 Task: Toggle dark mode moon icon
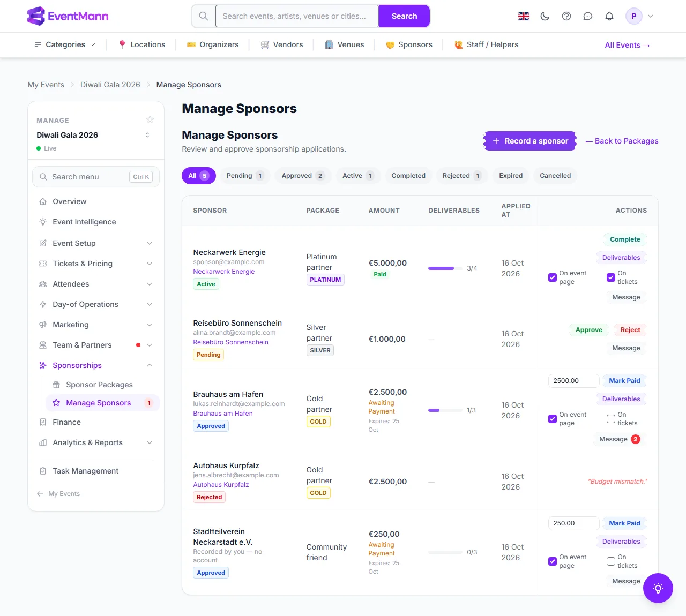[x=545, y=16]
